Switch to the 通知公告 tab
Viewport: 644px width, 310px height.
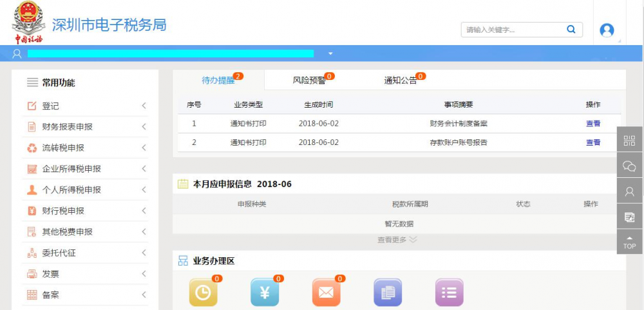click(x=401, y=81)
